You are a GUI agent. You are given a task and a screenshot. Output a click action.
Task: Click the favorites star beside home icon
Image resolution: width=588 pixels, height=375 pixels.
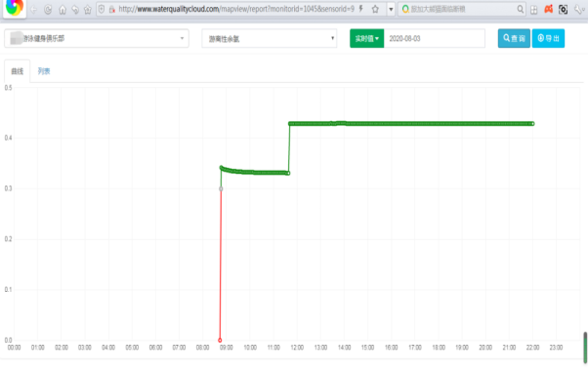pyautogui.click(x=88, y=10)
